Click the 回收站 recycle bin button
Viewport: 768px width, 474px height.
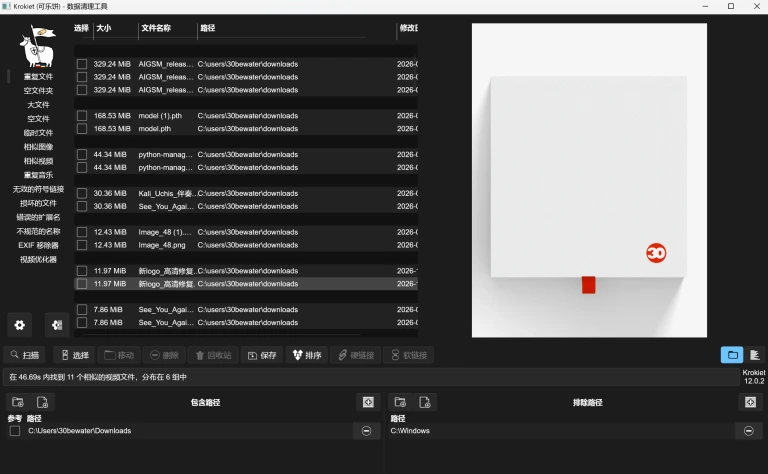point(213,355)
